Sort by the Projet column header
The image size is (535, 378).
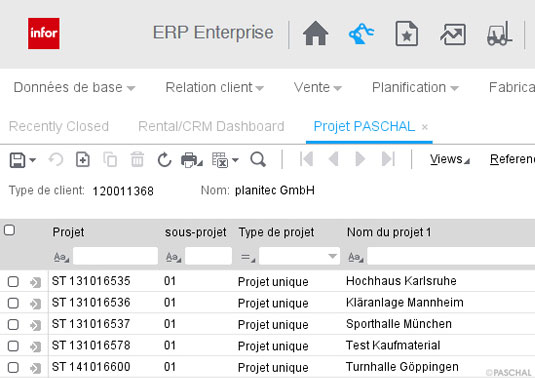(x=68, y=232)
